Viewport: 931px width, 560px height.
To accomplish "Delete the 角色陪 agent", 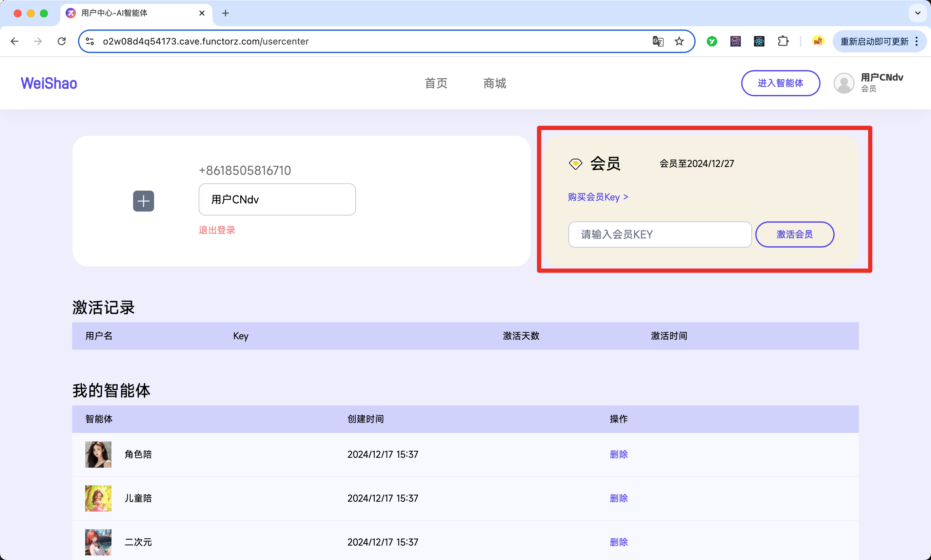I will coord(619,454).
